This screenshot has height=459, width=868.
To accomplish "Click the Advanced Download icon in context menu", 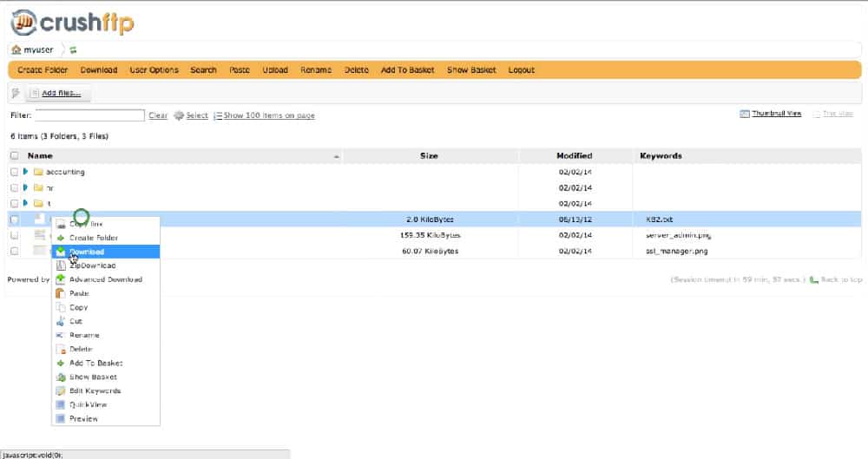I will click(x=61, y=279).
